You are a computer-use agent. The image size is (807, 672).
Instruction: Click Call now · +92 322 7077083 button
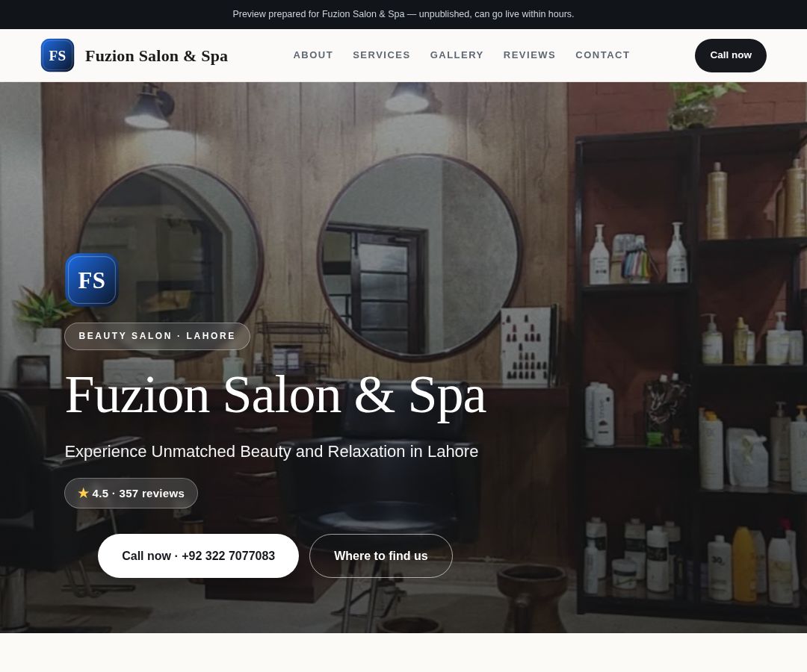198,556
